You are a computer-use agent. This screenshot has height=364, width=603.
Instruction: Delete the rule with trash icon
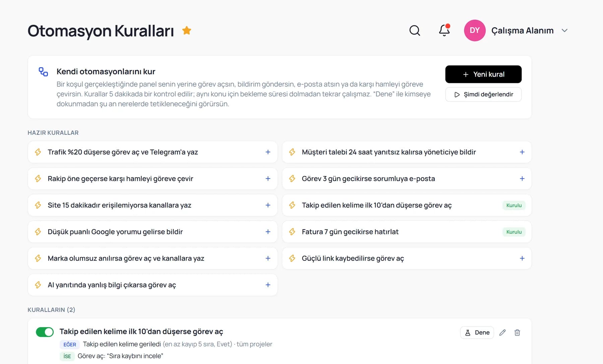(517, 333)
